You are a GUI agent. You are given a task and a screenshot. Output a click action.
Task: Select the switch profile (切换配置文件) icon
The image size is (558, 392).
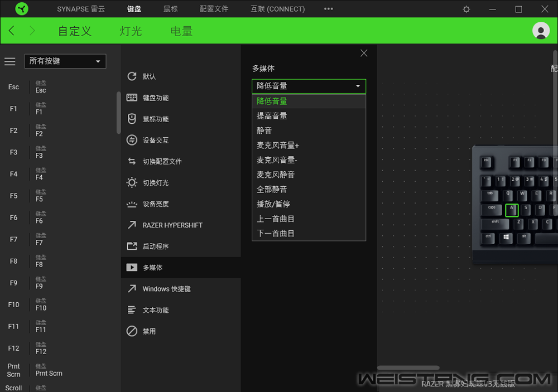pos(132,162)
